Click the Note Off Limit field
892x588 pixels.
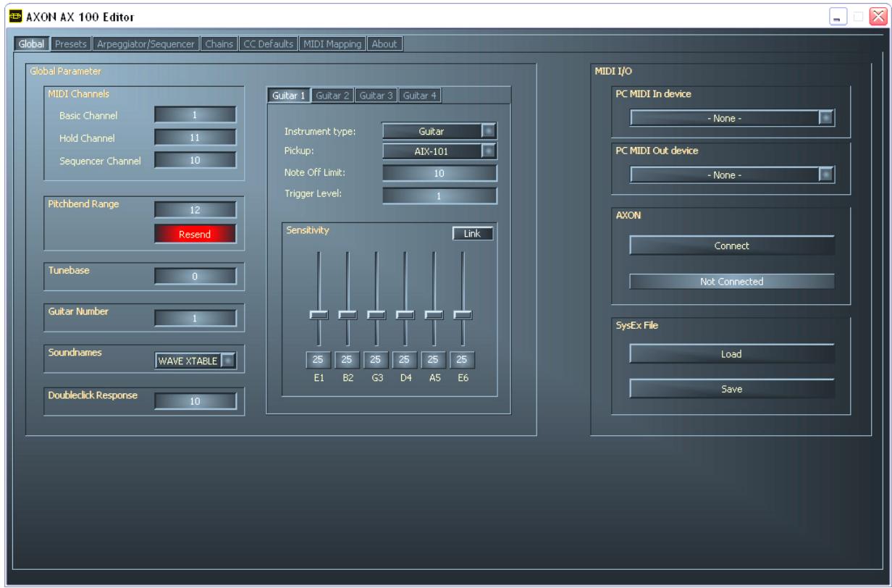tap(439, 173)
